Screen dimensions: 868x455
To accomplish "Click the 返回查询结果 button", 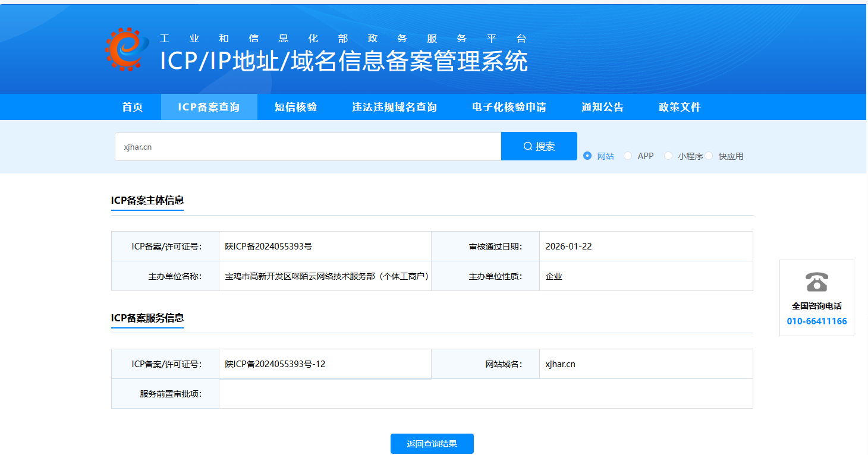I will 432,444.
